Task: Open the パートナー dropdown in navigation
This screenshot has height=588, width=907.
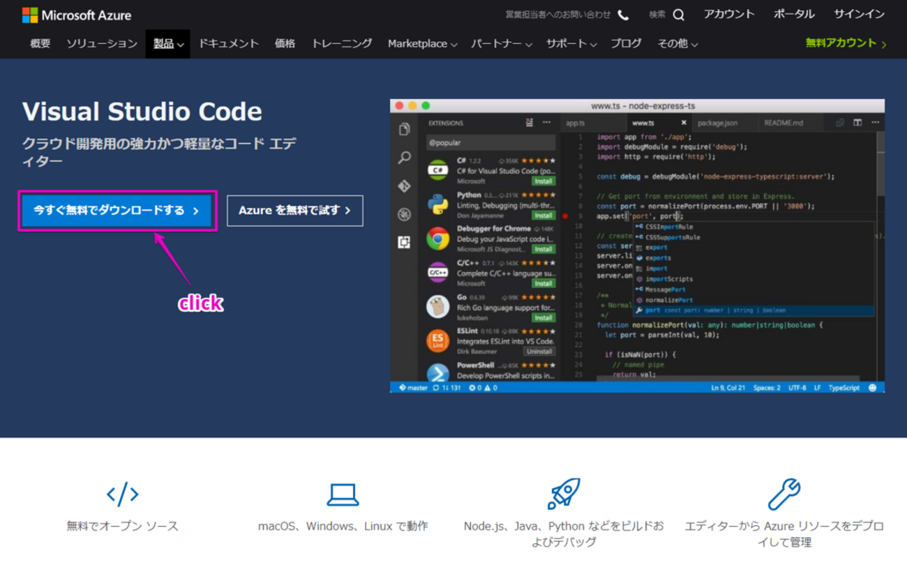Action: tap(501, 44)
